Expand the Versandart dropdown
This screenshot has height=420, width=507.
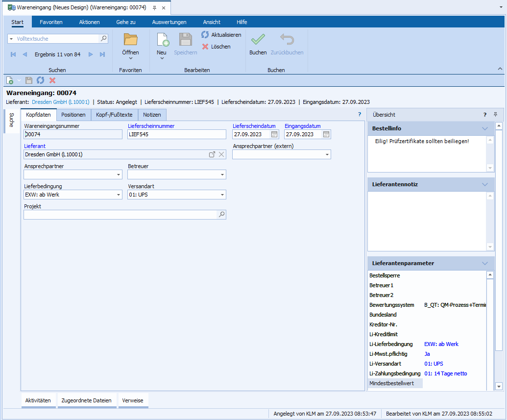(x=222, y=195)
